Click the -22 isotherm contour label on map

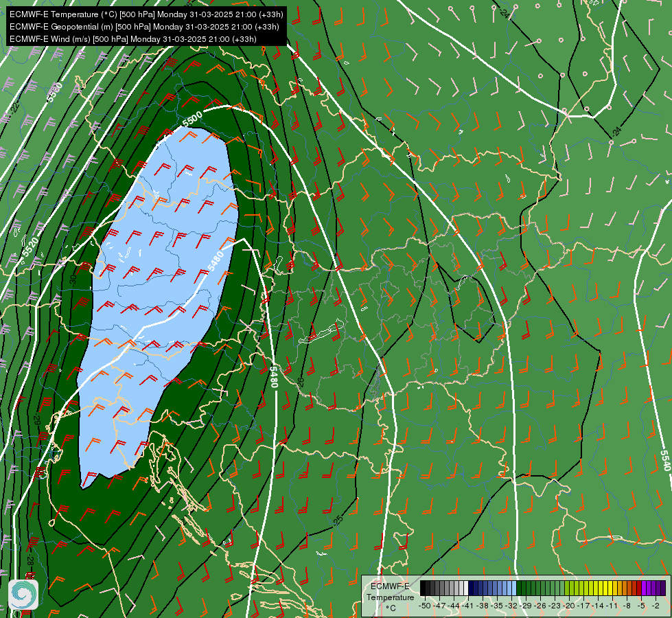point(15,108)
